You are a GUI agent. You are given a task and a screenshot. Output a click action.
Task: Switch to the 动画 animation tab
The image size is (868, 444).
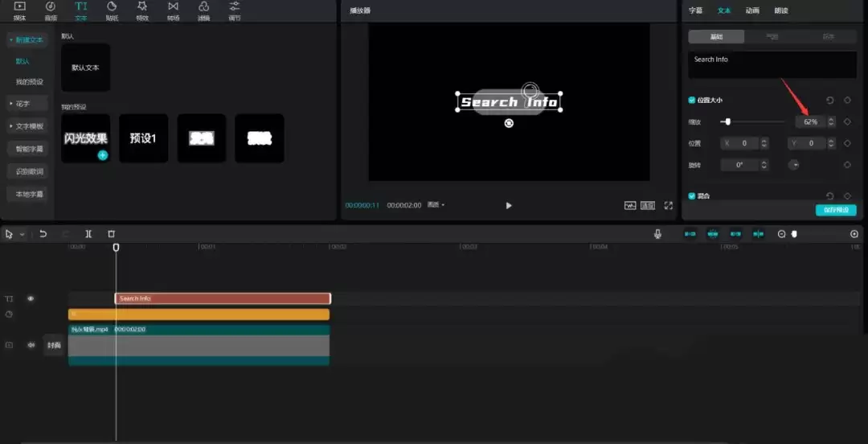[752, 10]
